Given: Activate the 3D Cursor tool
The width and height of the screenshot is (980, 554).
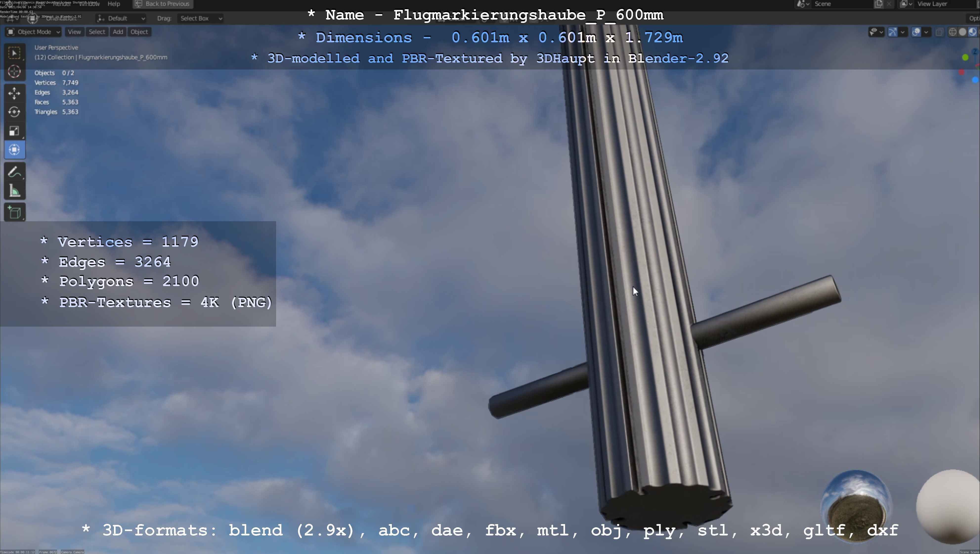Looking at the screenshot, I should click(14, 72).
